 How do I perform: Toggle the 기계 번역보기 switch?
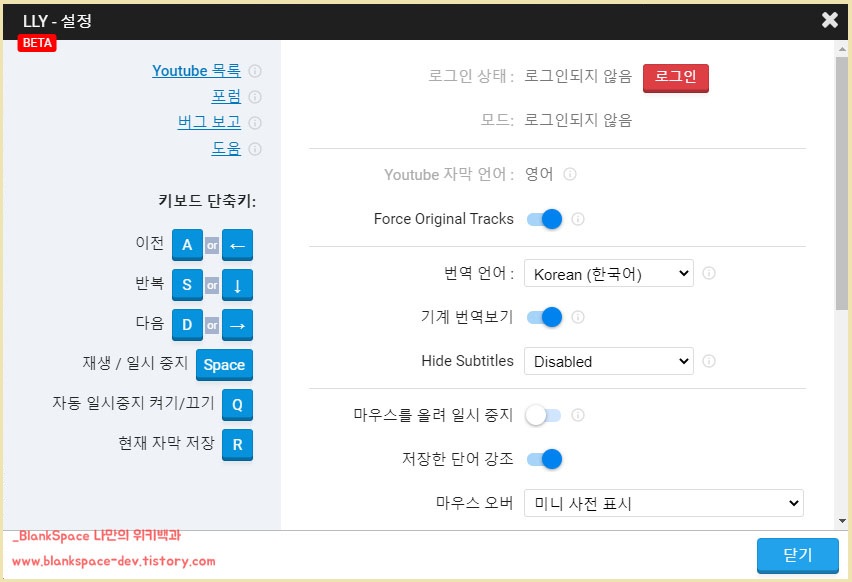(544, 317)
